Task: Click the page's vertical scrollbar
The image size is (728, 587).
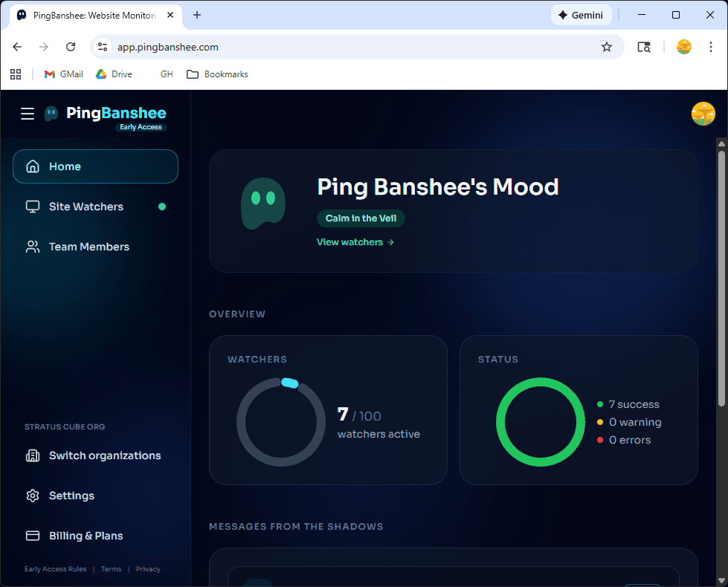Action: 721,275
